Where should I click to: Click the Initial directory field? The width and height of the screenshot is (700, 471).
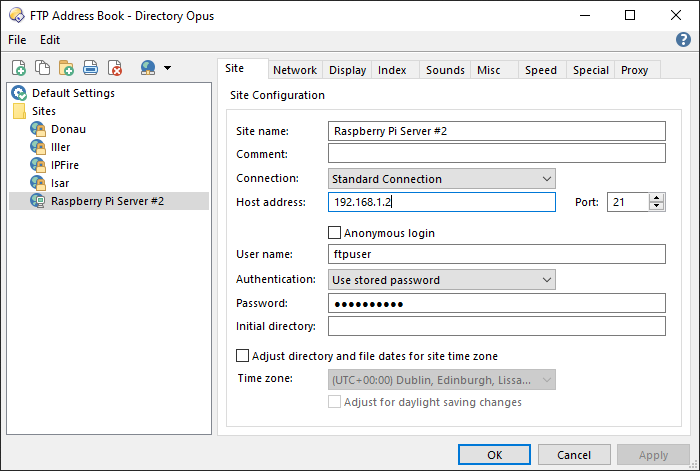(496, 326)
